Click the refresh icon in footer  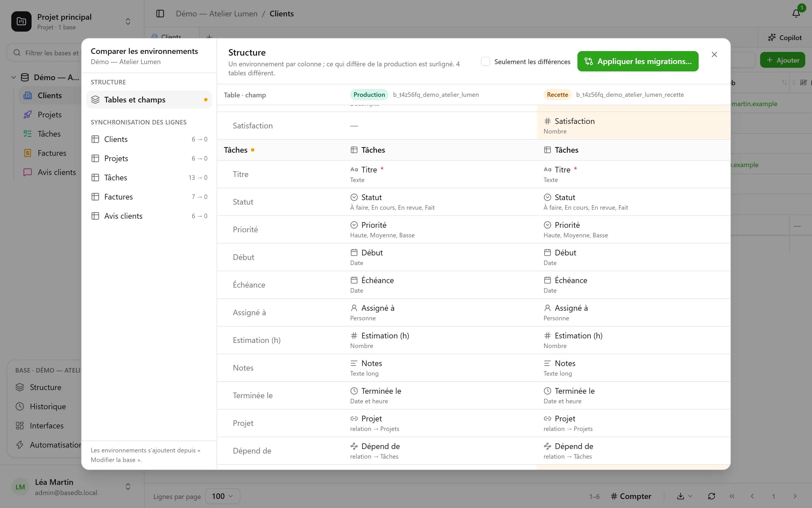pos(711,496)
